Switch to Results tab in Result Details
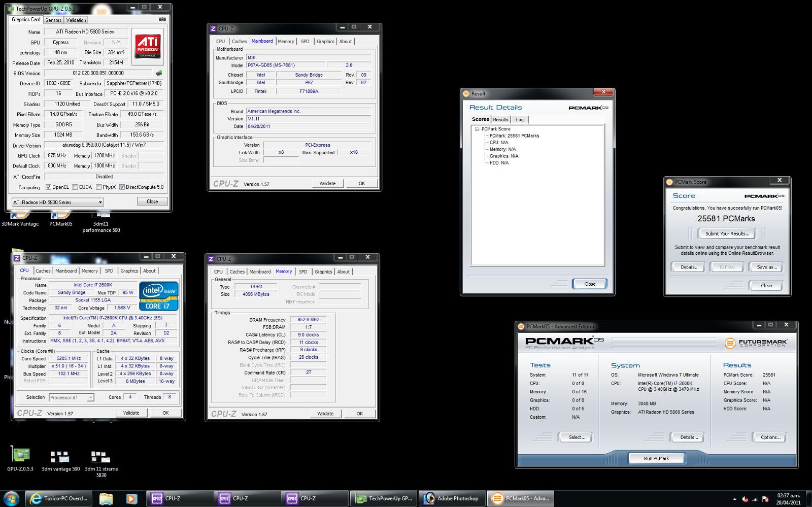 tap(500, 120)
